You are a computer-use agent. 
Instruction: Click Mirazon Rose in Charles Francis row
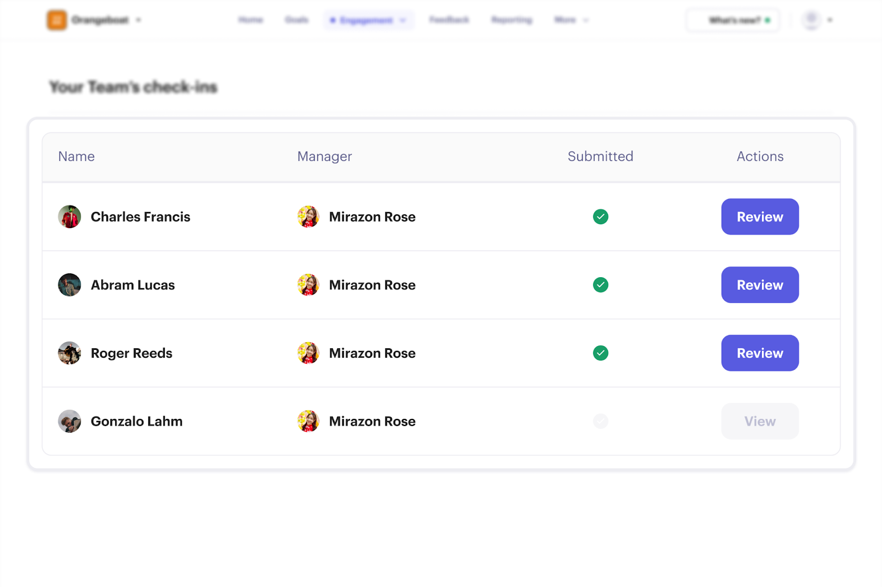(372, 217)
